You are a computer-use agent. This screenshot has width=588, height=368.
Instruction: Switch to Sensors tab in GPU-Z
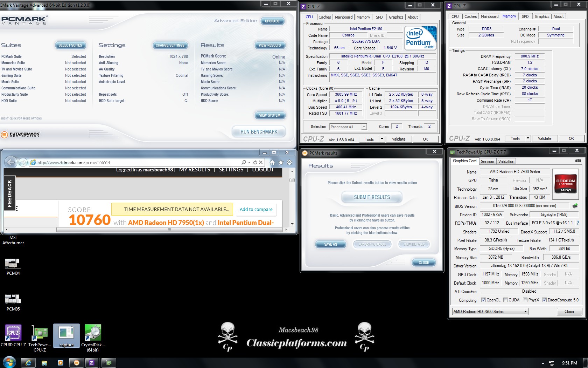(x=487, y=162)
